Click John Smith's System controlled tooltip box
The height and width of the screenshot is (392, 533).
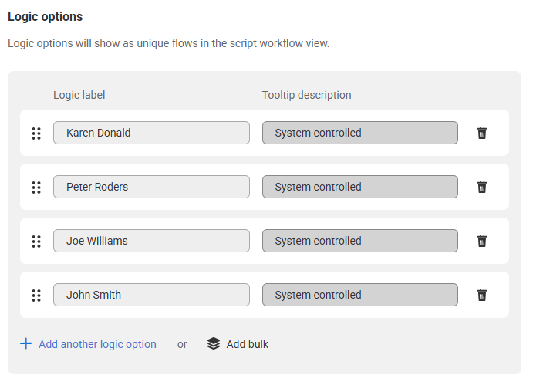(x=360, y=295)
